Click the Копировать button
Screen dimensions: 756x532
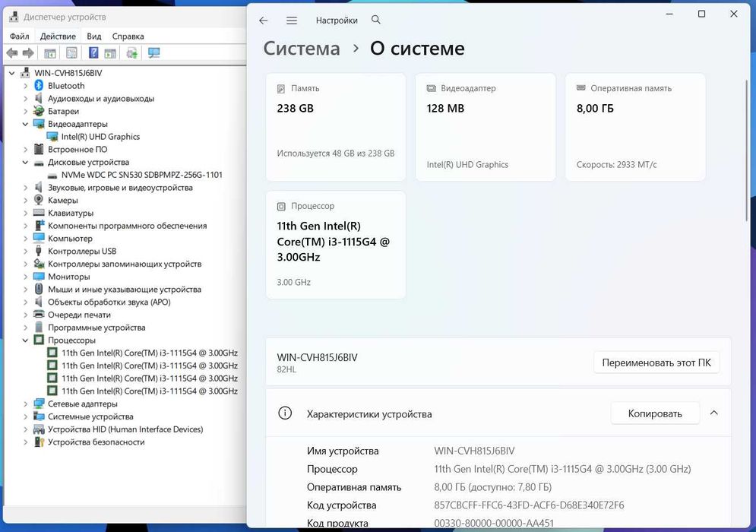pos(655,413)
